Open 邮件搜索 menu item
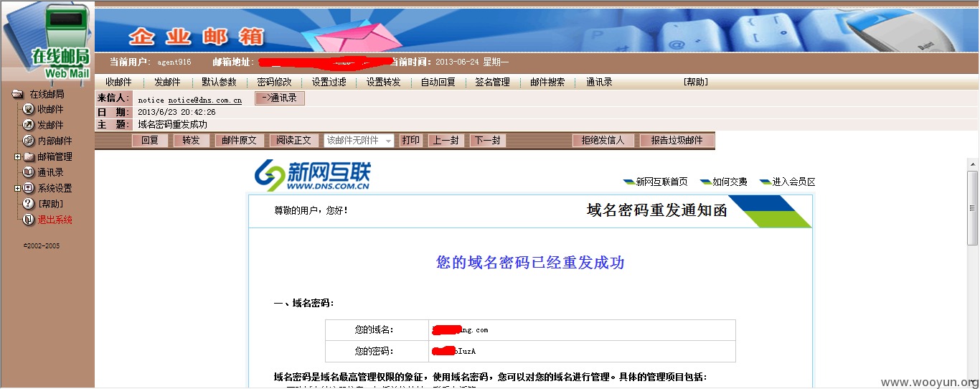The height and width of the screenshot is (389, 980). pos(547,82)
